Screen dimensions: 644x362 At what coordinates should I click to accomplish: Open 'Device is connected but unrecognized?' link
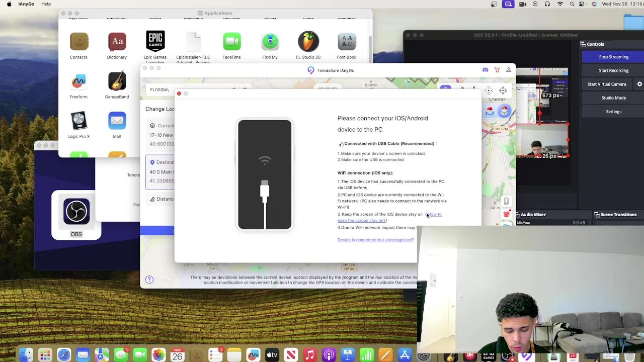pos(375,240)
